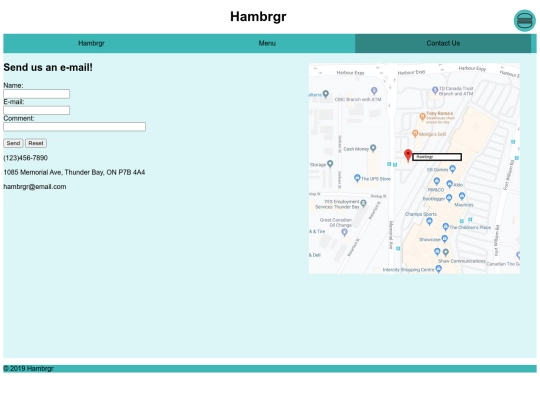Click the red Hambrgr map pin
The width and height of the screenshot is (540, 405).
[408, 156]
